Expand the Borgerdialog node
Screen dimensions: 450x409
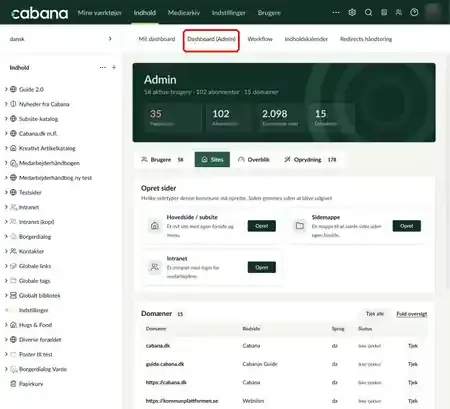(x=6, y=236)
